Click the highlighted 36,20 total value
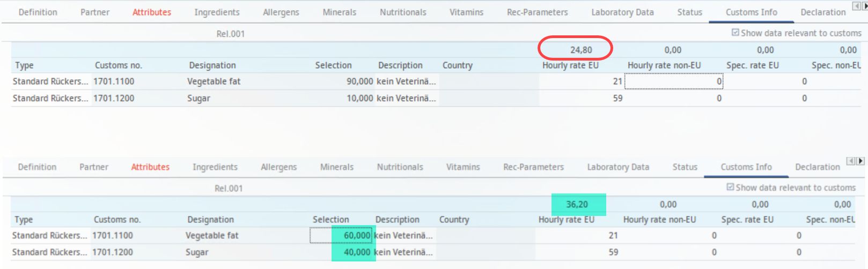868x269 pixels. [577, 204]
